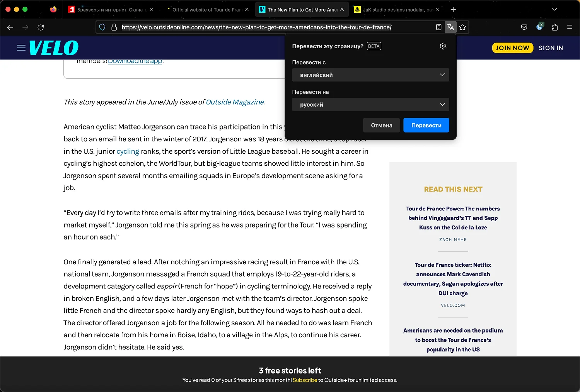Click the Отмена button
Image resolution: width=580 pixels, height=392 pixels.
coord(382,125)
